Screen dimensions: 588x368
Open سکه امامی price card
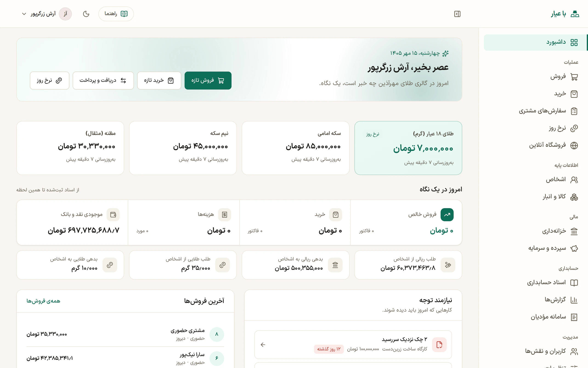click(295, 148)
